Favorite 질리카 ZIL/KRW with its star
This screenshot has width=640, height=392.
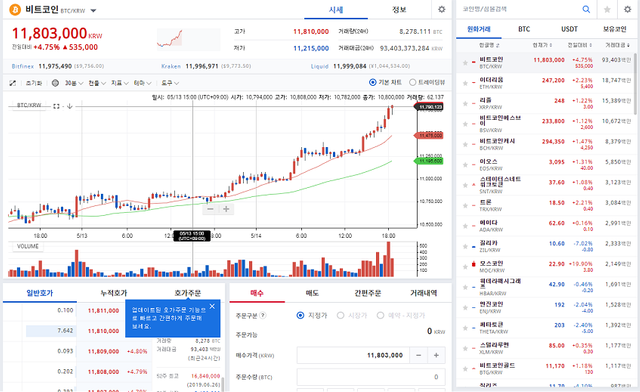tap(465, 246)
